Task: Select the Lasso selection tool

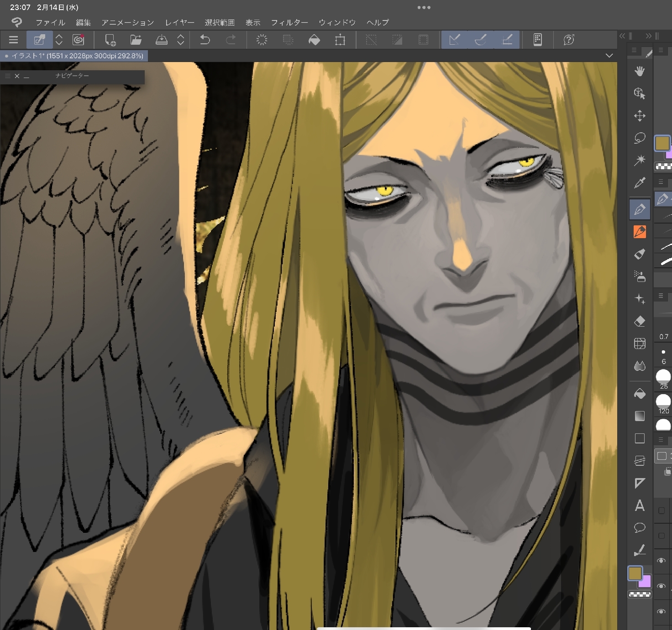Action: [640, 138]
